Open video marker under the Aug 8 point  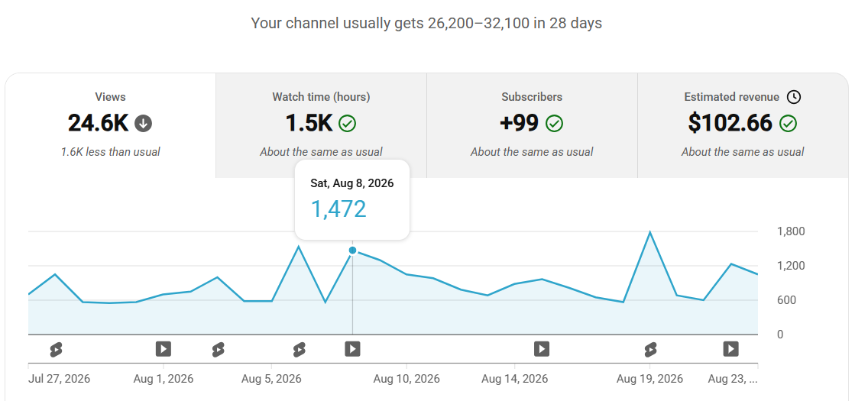353,349
